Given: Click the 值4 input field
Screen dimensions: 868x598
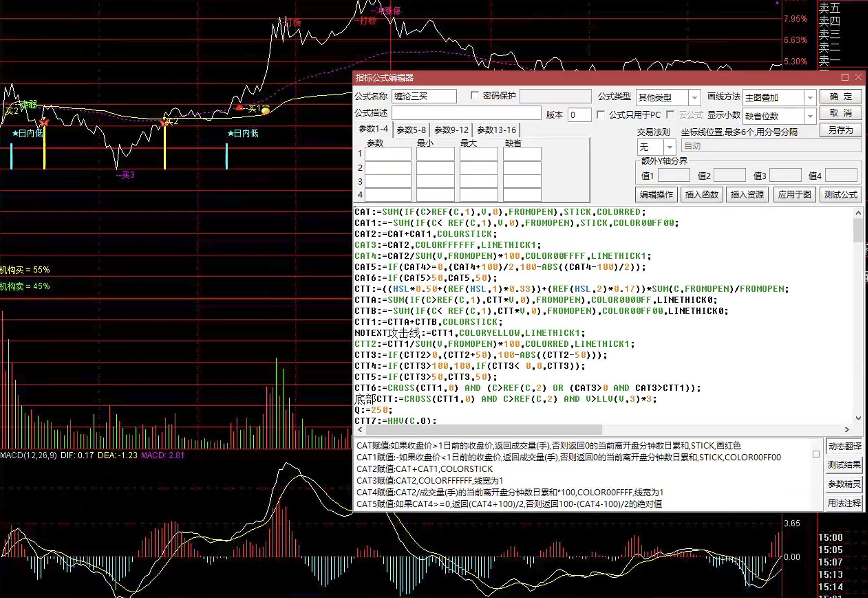Looking at the screenshot, I should [841, 175].
